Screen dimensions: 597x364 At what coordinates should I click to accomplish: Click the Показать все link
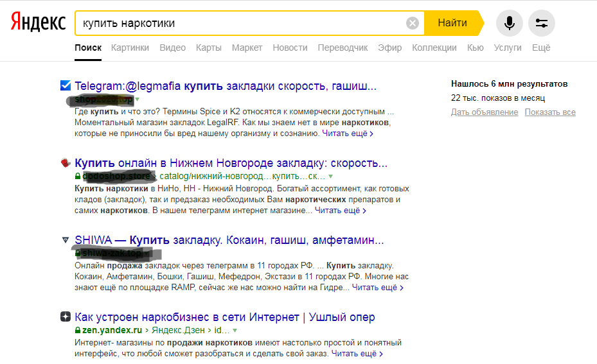point(550,112)
